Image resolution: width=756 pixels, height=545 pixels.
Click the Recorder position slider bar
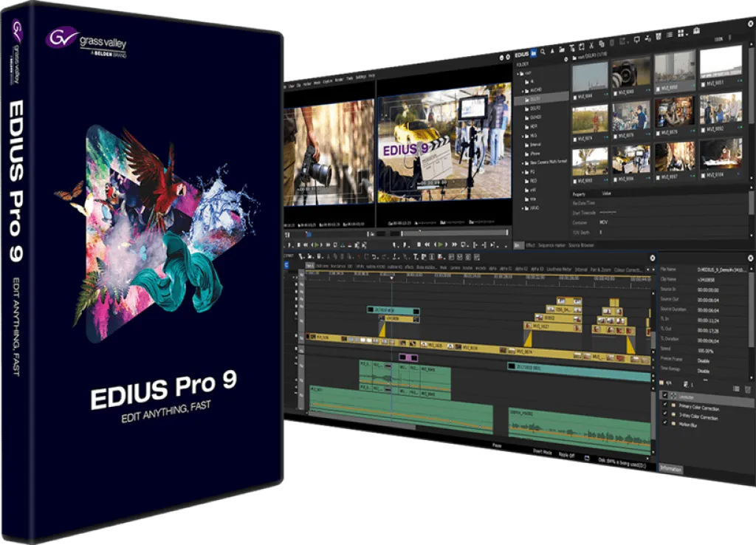455,233
